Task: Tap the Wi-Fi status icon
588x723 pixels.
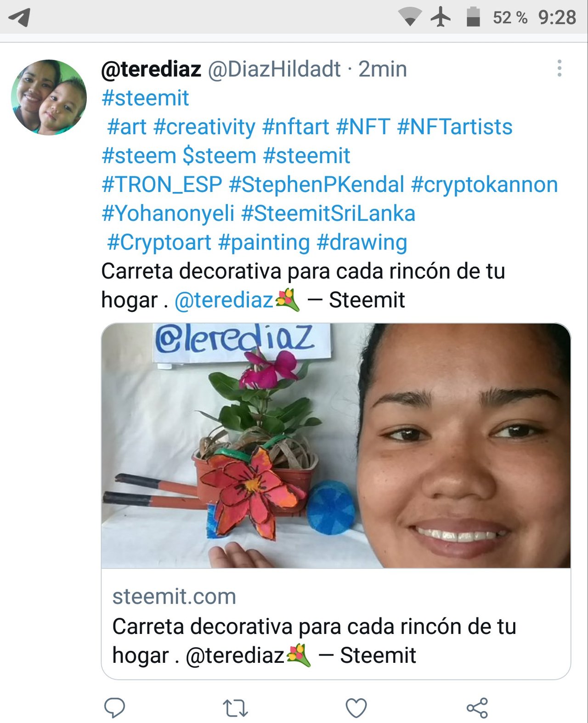Action: pyautogui.click(x=410, y=17)
